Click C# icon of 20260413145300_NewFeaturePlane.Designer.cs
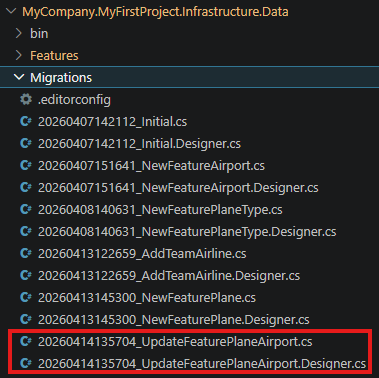Screen dimensions: 379x378 click(26, 319)
